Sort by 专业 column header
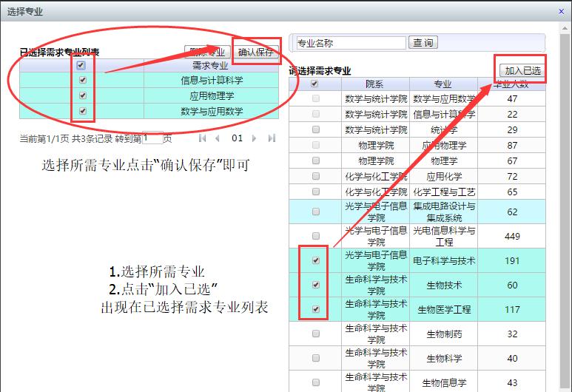This screenshot has width=572, height=392. coord(443,84)
